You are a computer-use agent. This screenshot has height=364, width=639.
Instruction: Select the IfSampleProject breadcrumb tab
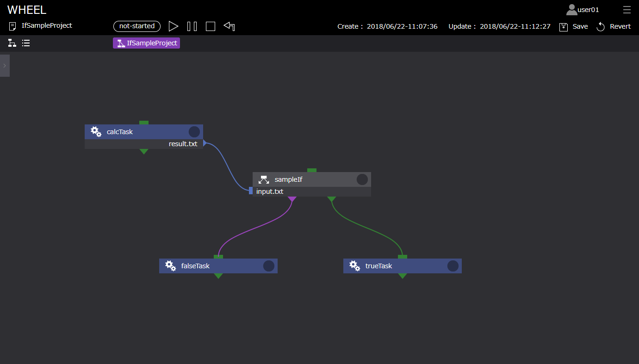(x=146, y=43)
